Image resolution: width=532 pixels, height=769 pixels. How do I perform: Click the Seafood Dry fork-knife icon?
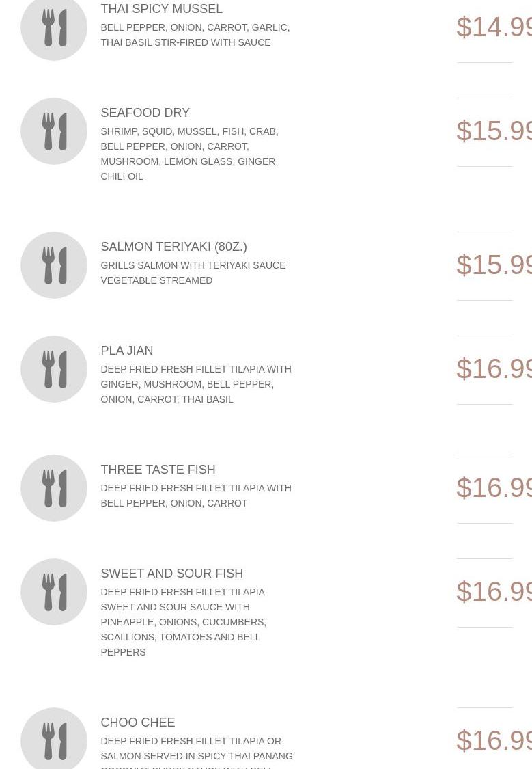[54, 131]
